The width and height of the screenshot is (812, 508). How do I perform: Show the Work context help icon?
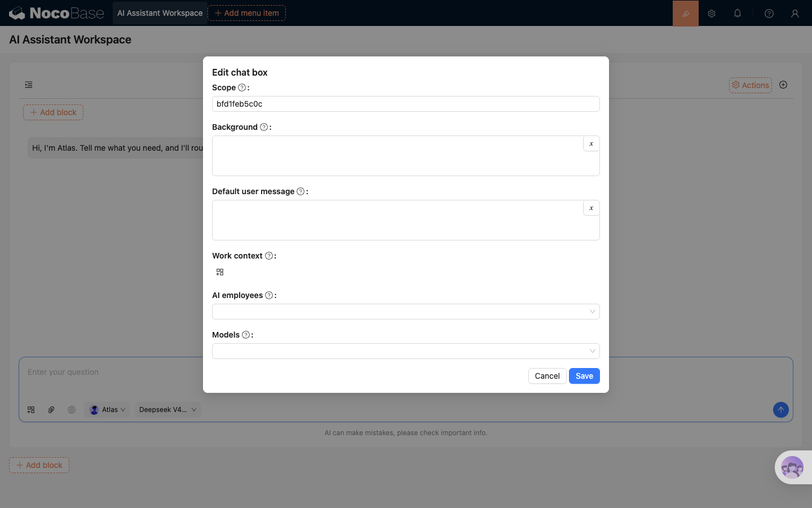point(269,256)
